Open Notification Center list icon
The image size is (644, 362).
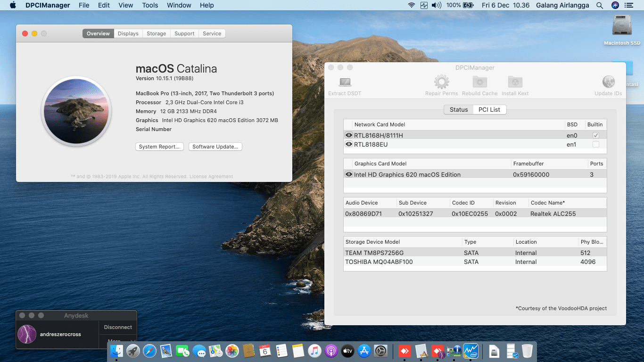coord(630,5)
